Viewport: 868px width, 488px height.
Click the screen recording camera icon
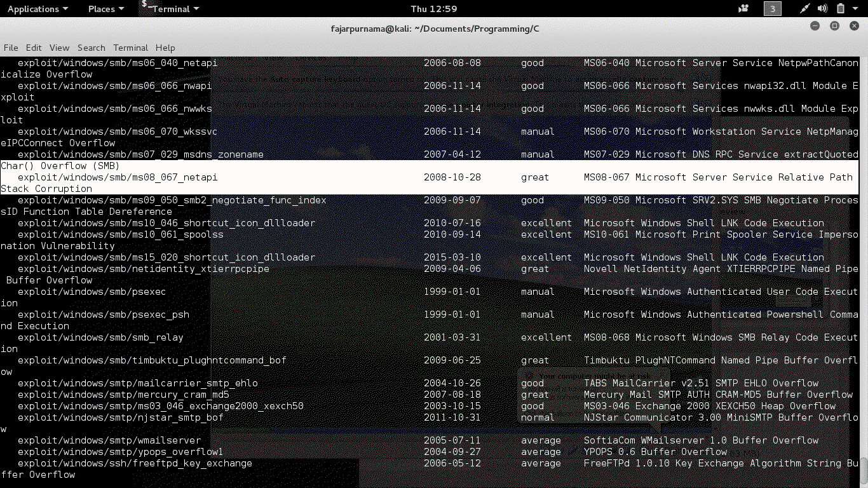point(743,9)
